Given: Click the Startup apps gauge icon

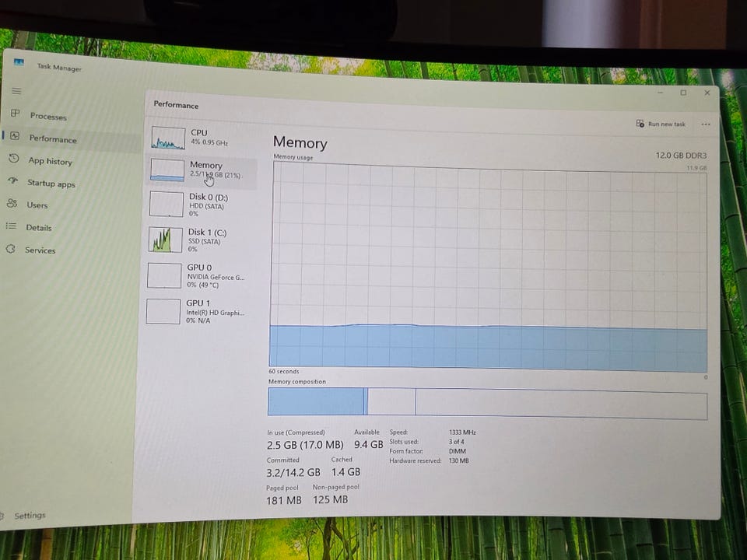Looking at the screenshot, I should pyautogui.click(x=13, y=180).
